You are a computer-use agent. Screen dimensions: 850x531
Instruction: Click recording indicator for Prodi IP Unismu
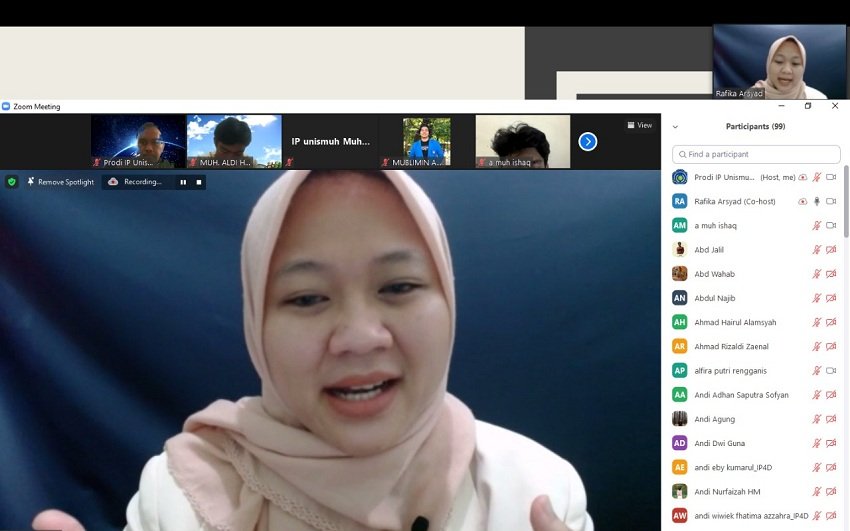click(x=802, y=177)
